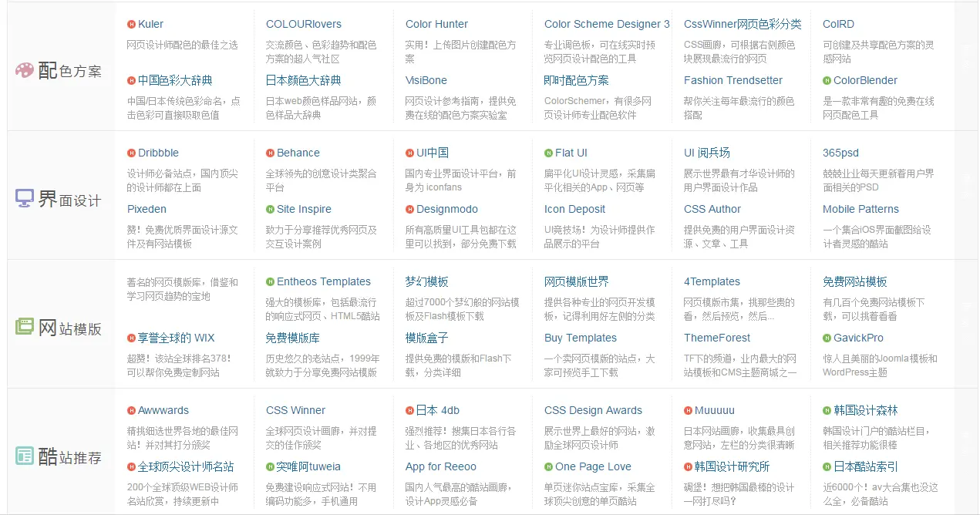This screenshot has height=515, width=980.
Task: Open the 模版盒子 link
Action: pos(427,338)
